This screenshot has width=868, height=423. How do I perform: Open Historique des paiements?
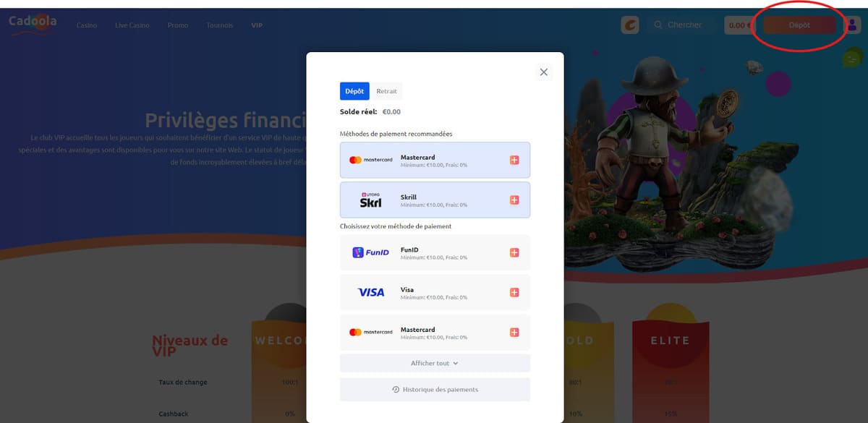(435, 390)
